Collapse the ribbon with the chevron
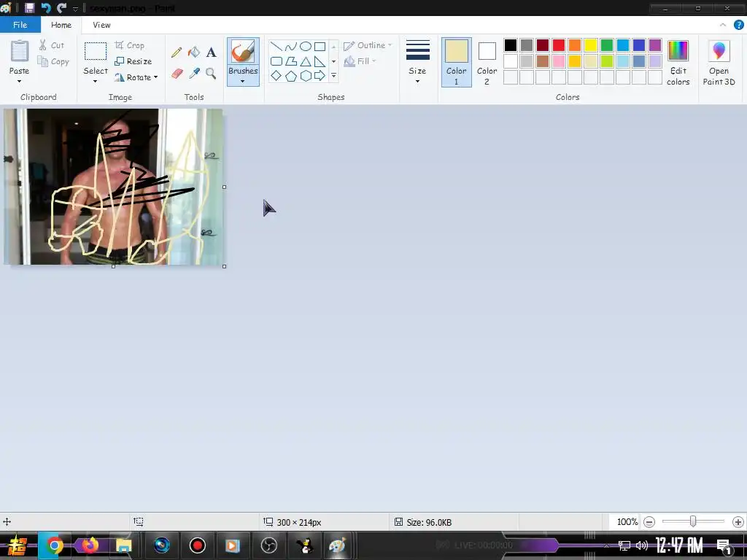The width and height of the screenshot is (747, 560). pos(723,25)
